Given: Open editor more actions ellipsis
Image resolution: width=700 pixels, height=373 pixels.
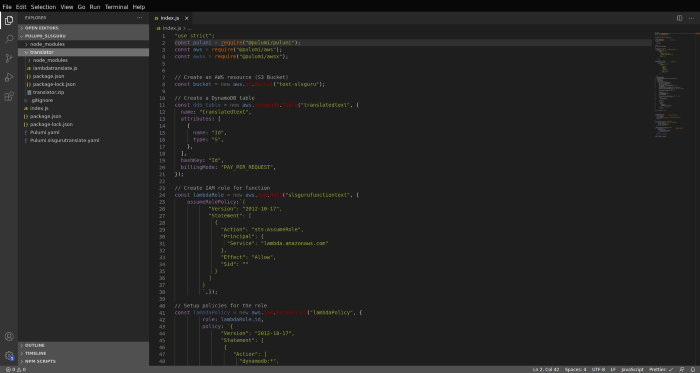Looking at the screenshot, I should (x=691, y=18).
